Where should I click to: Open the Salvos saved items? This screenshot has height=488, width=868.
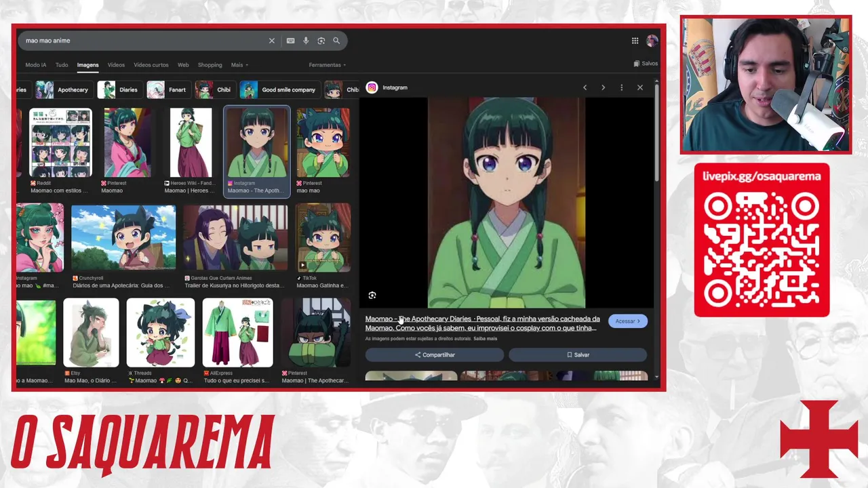coord(646,64)
